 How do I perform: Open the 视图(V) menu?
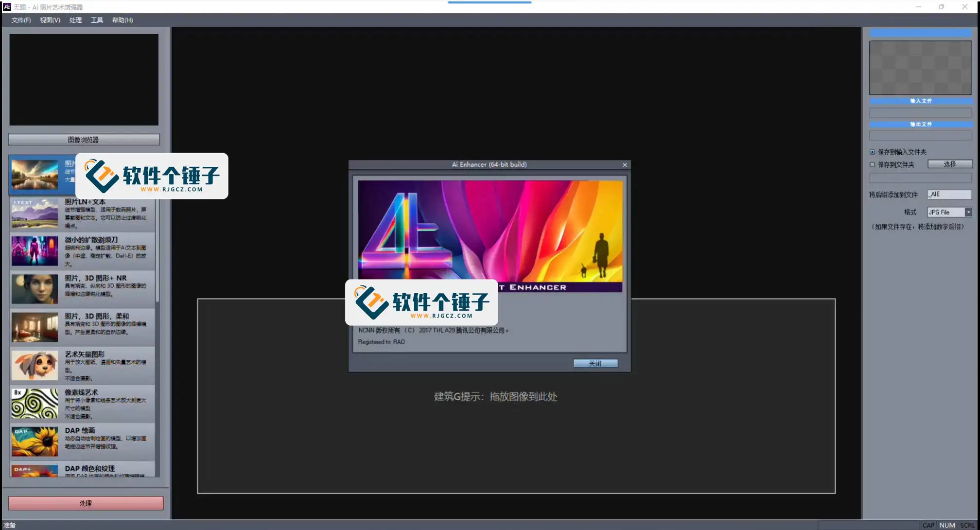(x=50, y=20)
